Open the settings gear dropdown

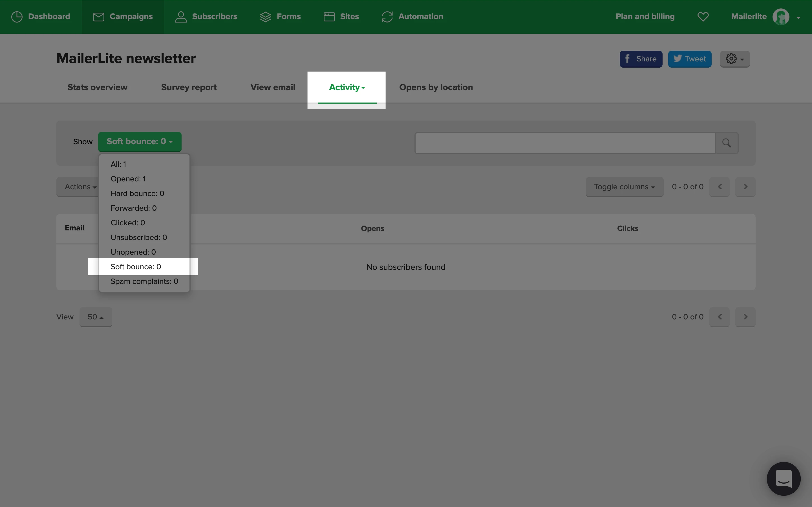tap(734, 59)
